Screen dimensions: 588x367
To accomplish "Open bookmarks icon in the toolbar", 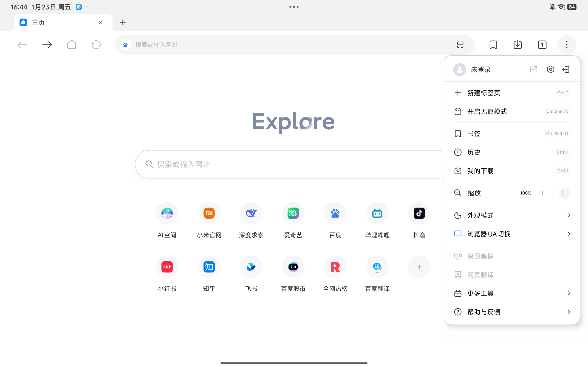I will pyautogui.click(x=493, y=45).
